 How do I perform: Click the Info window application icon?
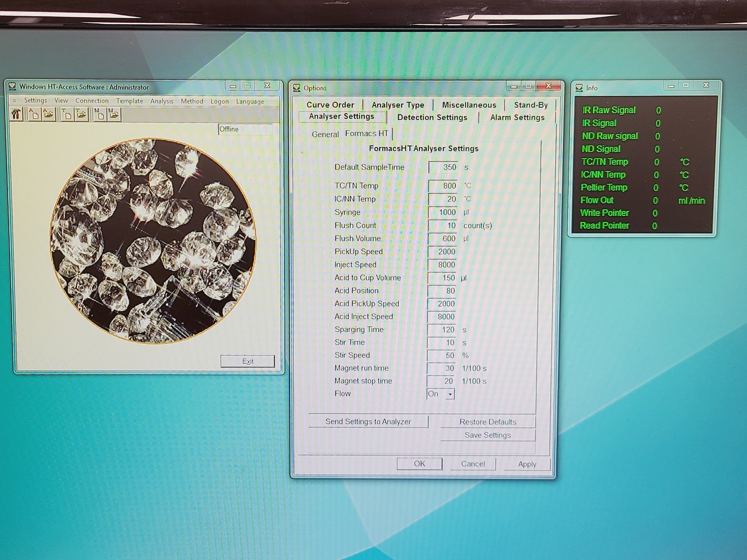(579, 87)
